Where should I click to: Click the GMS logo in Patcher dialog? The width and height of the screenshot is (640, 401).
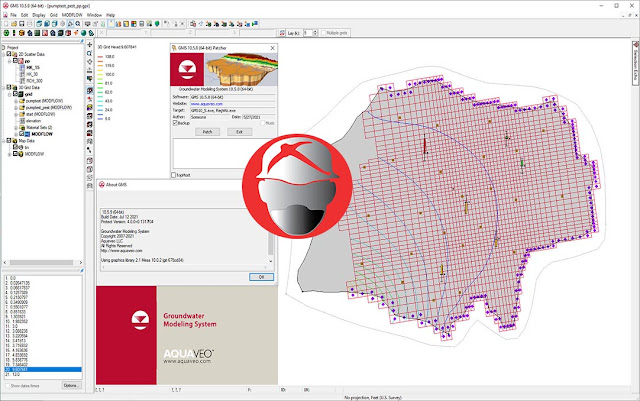(x=187, y=69)
